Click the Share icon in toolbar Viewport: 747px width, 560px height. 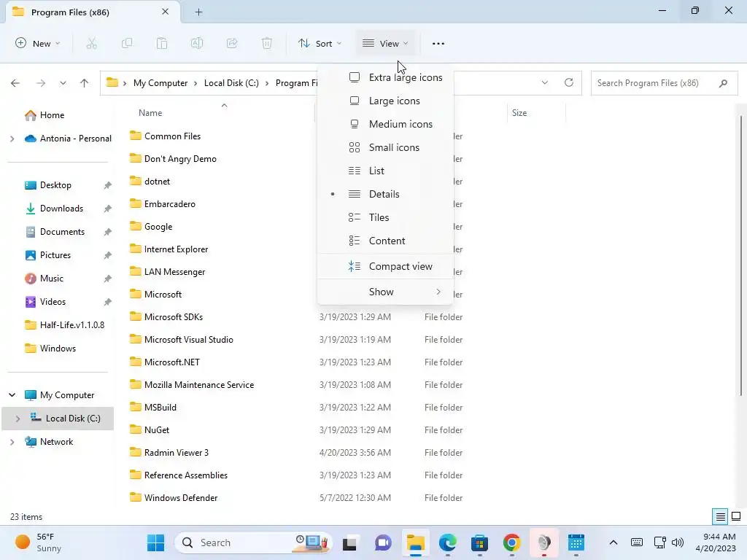[x=232, y=43]
